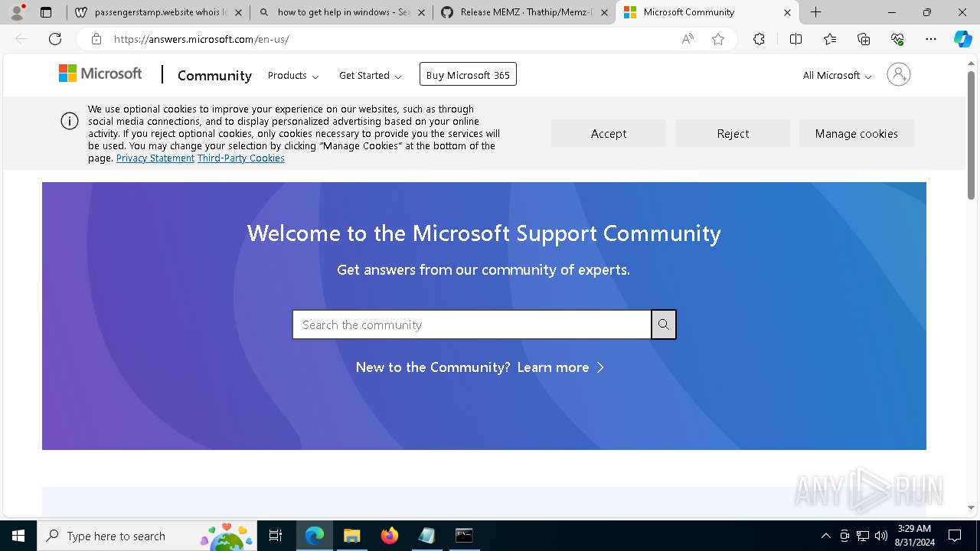Viewport: 980px width, 551px height.
Task: Click the address bar URL
Action: click(201, 39)
